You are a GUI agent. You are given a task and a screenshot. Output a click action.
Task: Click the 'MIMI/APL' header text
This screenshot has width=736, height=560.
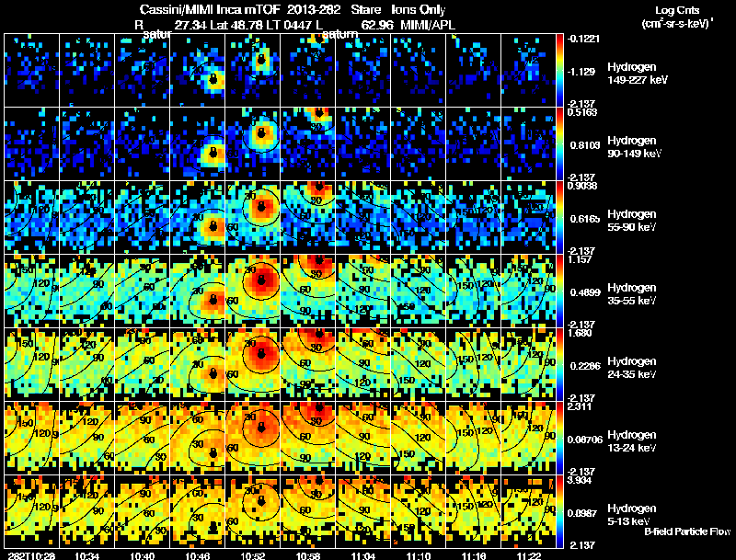pos(428,25)
